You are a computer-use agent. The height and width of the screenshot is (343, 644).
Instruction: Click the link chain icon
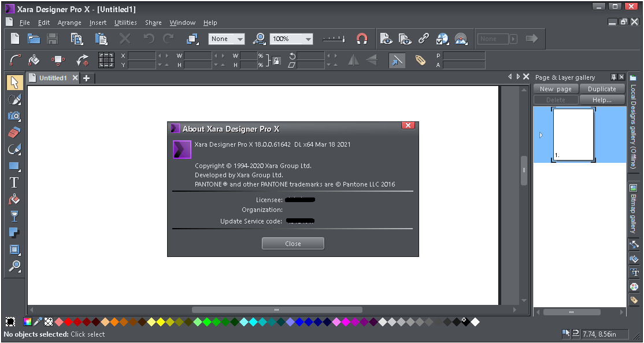[x=423, y=39]
